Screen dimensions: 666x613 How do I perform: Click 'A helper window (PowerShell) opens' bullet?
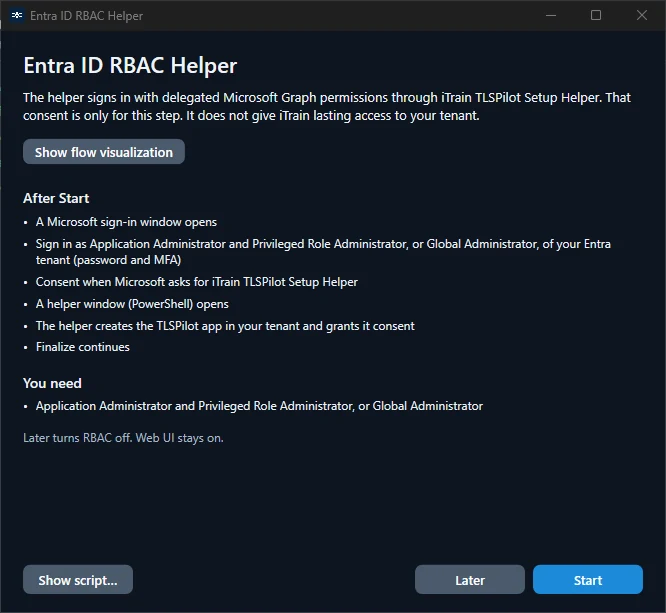coord(132,304)
